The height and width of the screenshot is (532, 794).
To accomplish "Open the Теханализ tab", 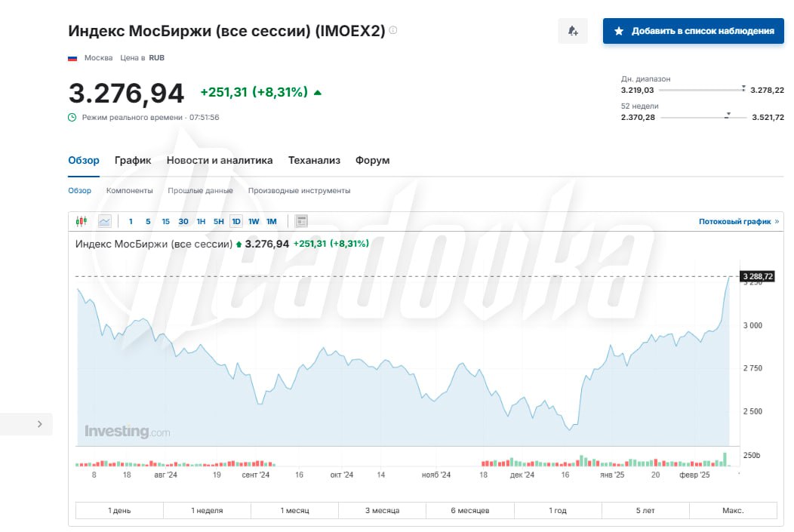I will (314, 160).
